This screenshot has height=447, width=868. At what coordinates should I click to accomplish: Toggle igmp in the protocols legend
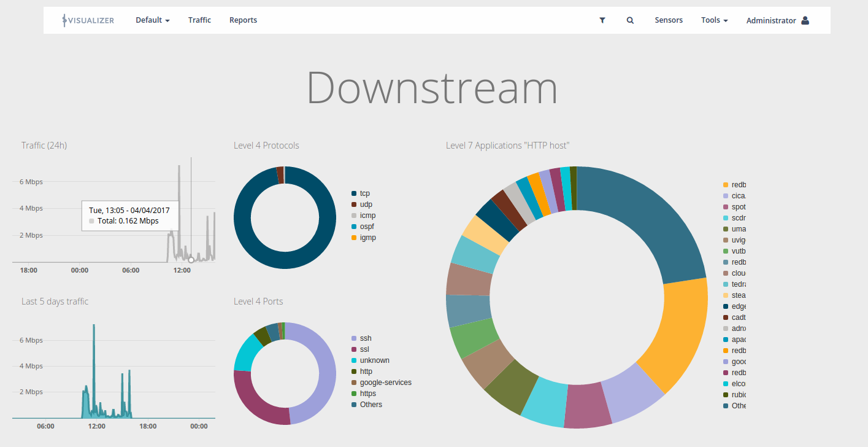point(363,238)
